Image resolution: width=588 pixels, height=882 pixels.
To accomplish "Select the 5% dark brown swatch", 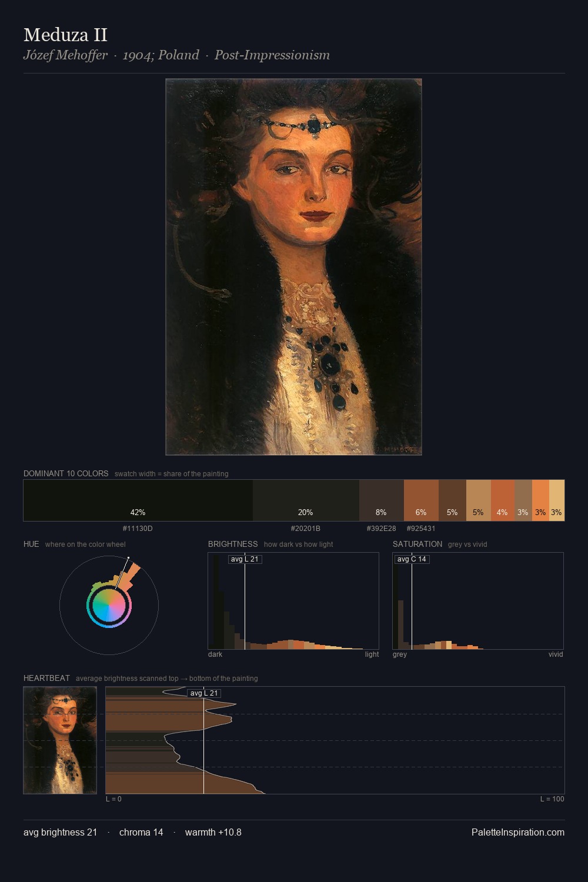I will (x=452, y=500).
